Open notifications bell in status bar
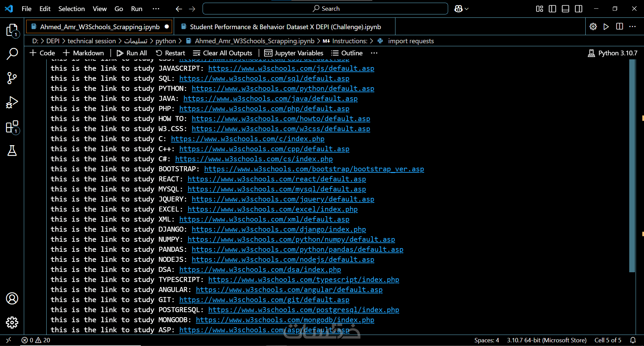Viewport: 644px width, 346px height. 633,340
